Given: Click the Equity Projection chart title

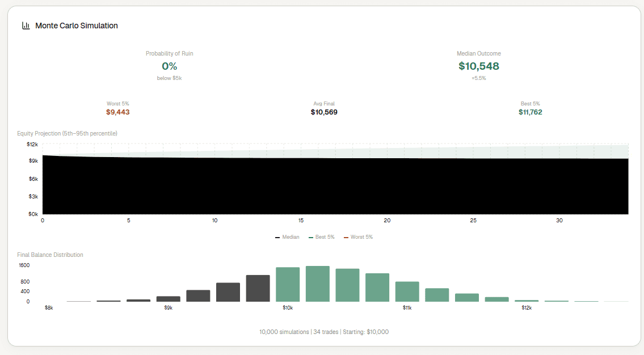Looking at the screenshot, I should pos(68,133).
